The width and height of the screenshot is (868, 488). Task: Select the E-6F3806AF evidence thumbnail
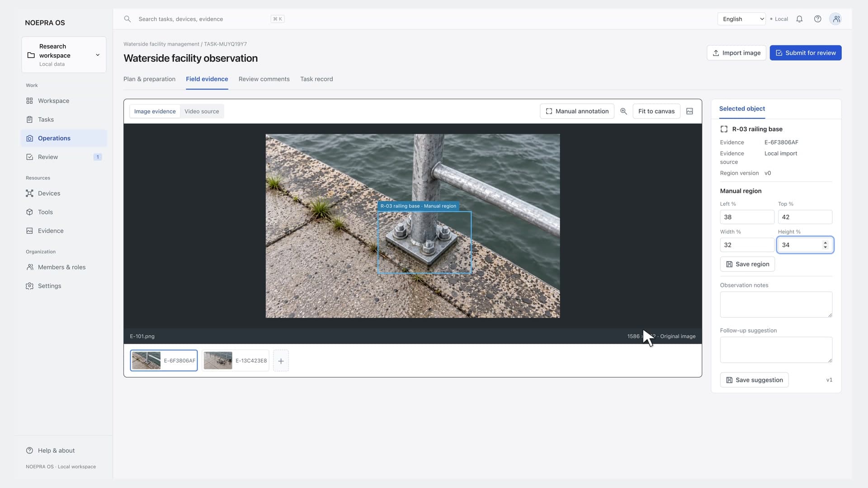[x=164, y=361]
